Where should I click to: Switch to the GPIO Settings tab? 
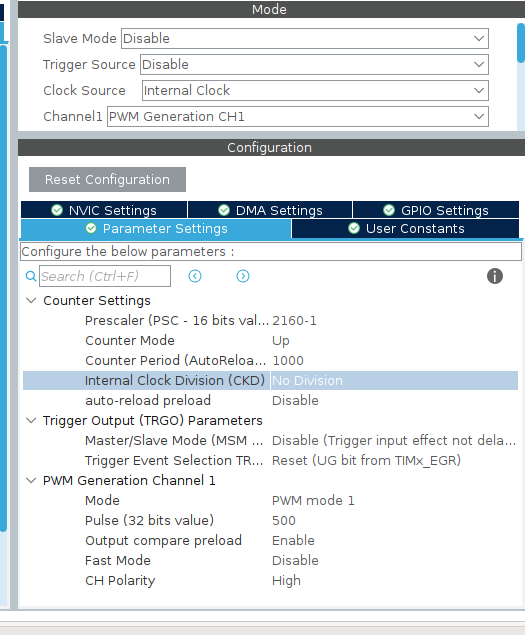coord(436,210)
